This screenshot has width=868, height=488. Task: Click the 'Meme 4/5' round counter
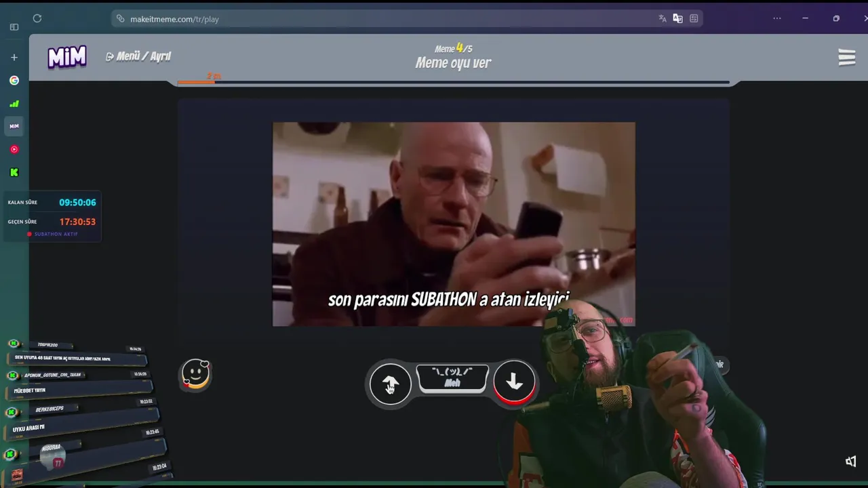[x=453, y=48]
